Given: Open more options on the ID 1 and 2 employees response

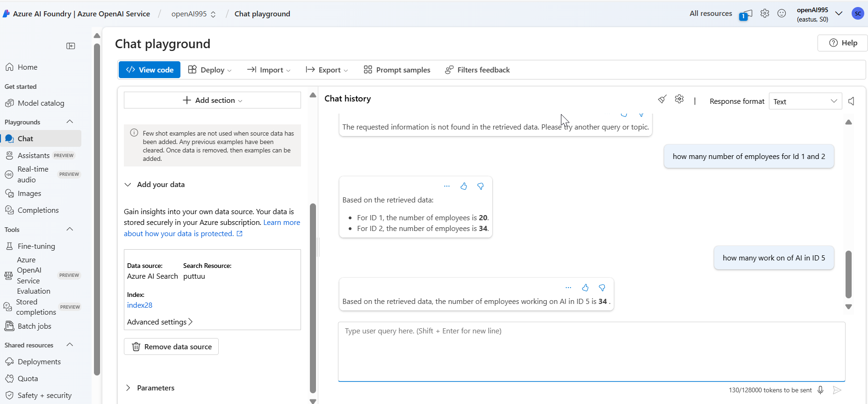Looking at the screenshot, I should [x=447, y=186].
